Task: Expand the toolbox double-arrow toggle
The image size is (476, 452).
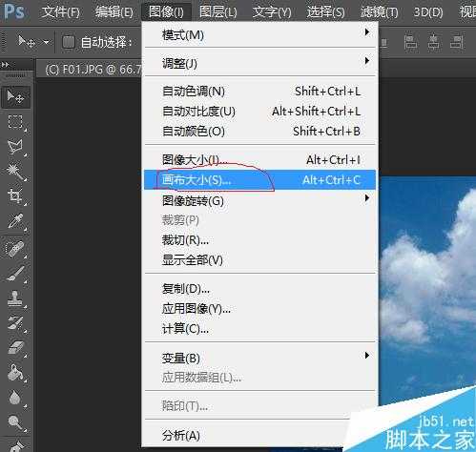Action: 5,65
